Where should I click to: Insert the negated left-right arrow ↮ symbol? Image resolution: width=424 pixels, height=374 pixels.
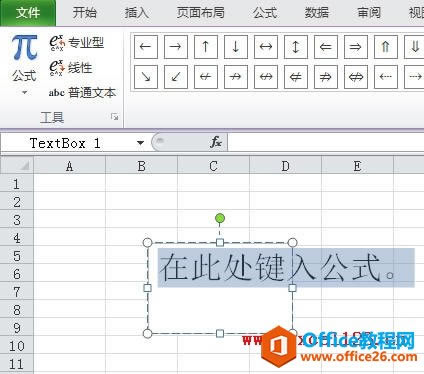tap(266, 77)
